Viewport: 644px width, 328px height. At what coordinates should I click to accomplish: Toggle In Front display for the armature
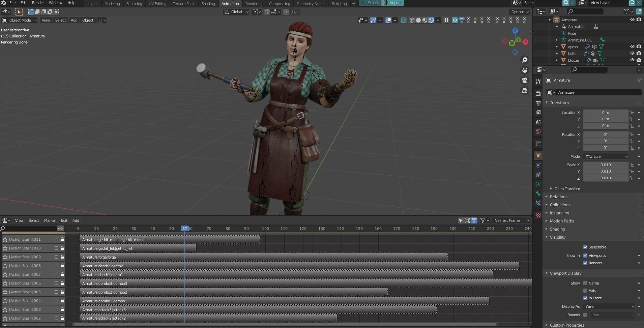[586, 298]
